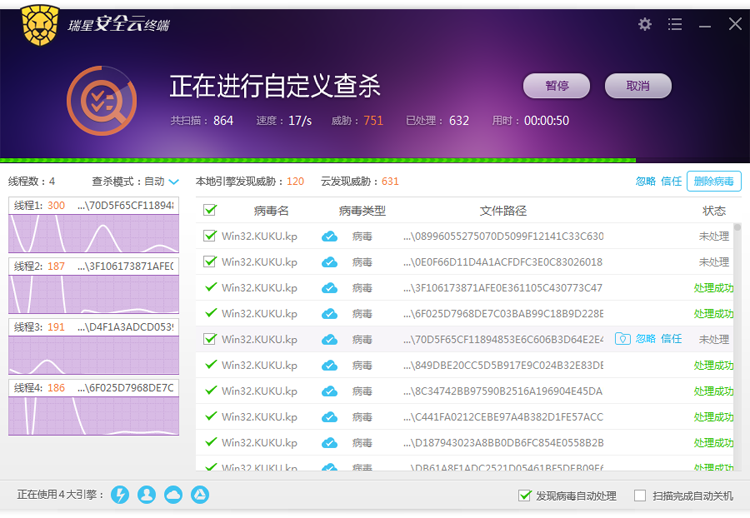Viewport: 750px width, 518px height.
Task: Click the 病毒名 column header
Action: point(270,211)
